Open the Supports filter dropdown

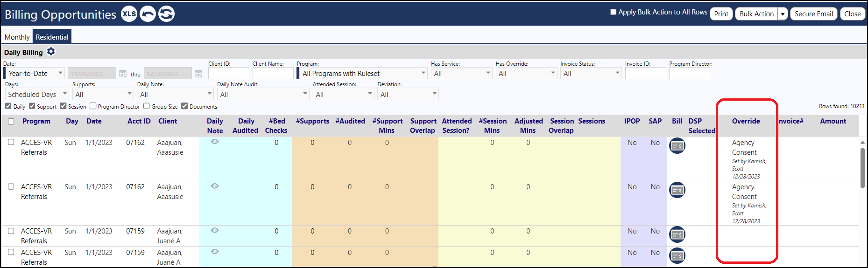point(103,95)
